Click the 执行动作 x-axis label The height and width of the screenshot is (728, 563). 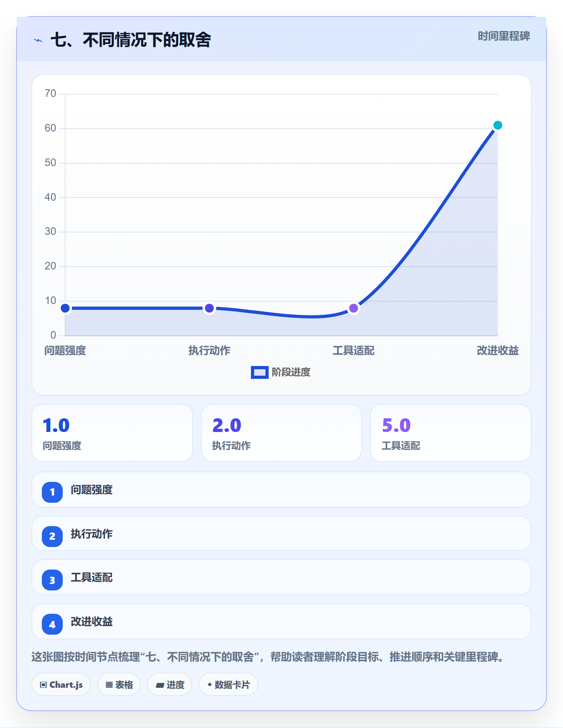coord(209,351)
